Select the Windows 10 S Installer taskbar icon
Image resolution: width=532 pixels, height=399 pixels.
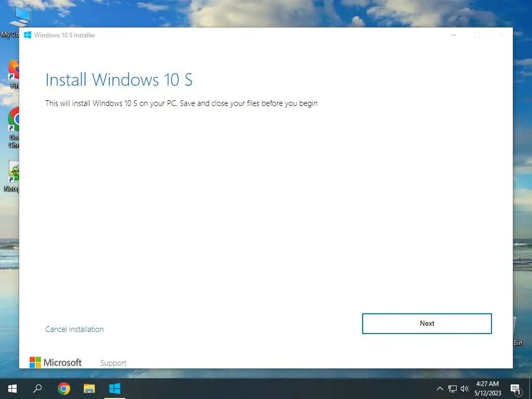(115, 389)
